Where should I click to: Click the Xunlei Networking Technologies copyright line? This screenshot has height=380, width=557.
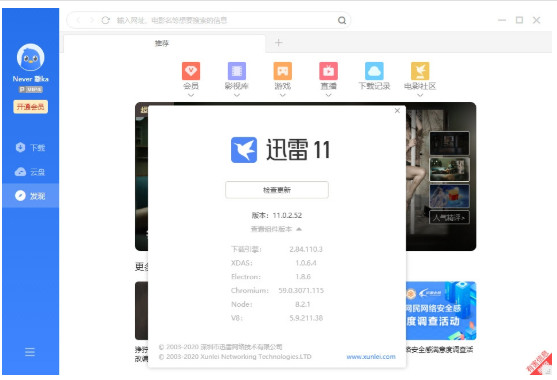tap(235, 357)
